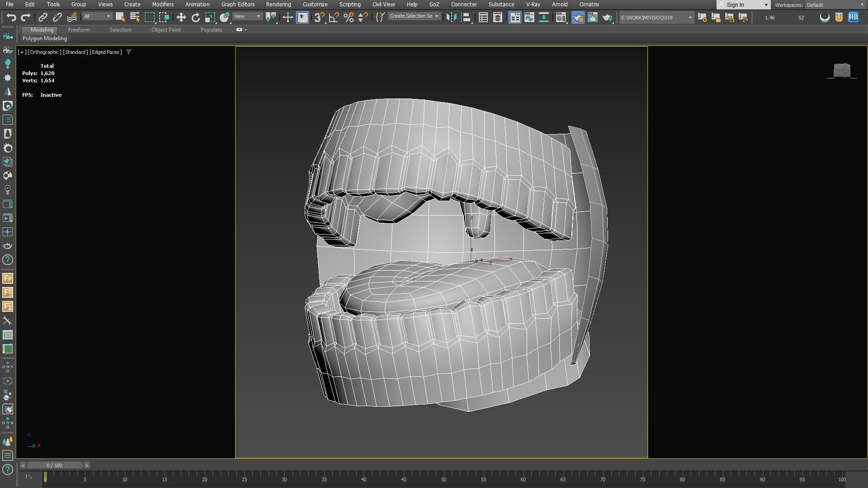
Task: Open the Schematic View
Action: pos(544,18)
